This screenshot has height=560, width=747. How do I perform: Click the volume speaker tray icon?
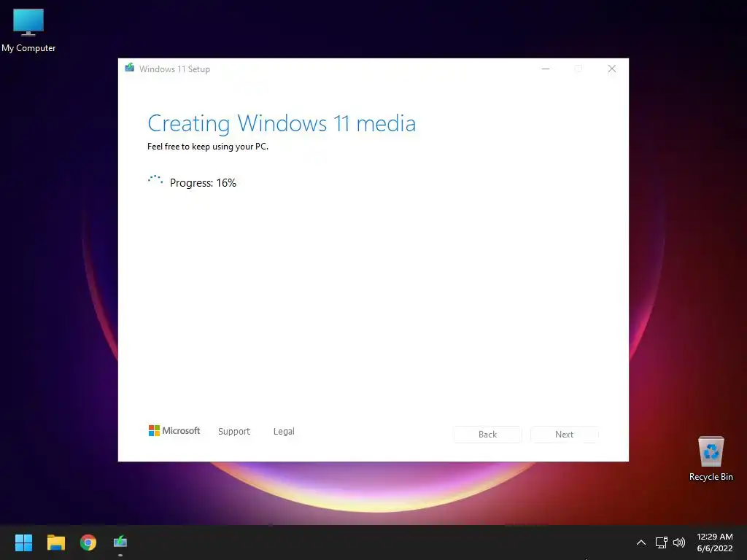point(679,542)
